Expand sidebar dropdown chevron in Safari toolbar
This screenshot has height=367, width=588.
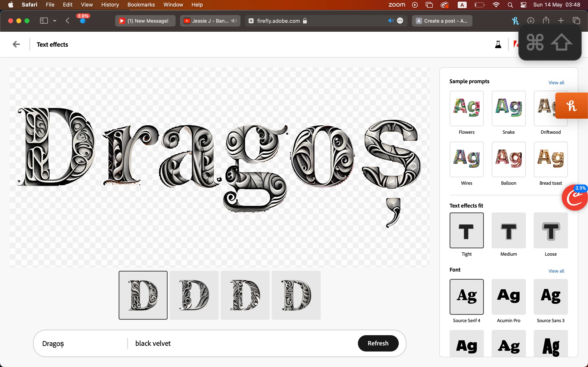pos(55,21)
